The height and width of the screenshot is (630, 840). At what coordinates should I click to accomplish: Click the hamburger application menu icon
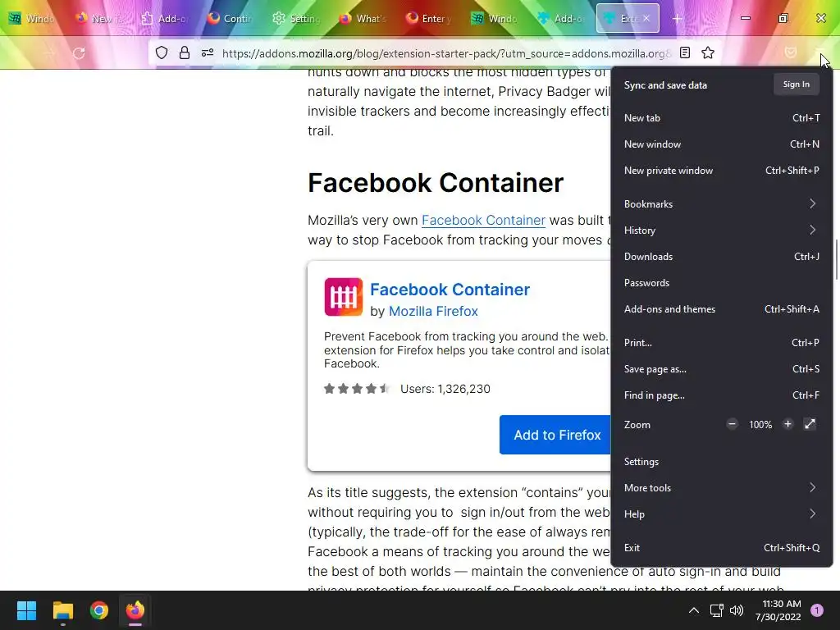pos(819,52)
